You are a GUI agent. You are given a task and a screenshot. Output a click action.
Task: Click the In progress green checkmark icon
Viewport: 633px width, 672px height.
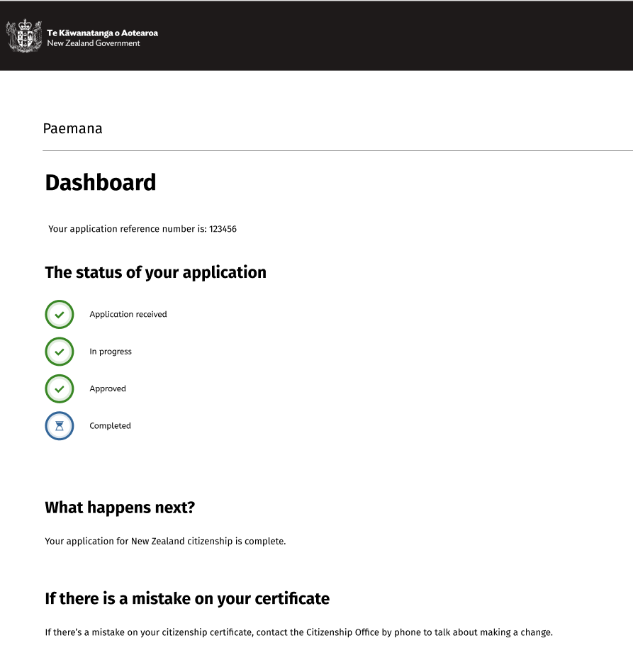pos(60,352)
